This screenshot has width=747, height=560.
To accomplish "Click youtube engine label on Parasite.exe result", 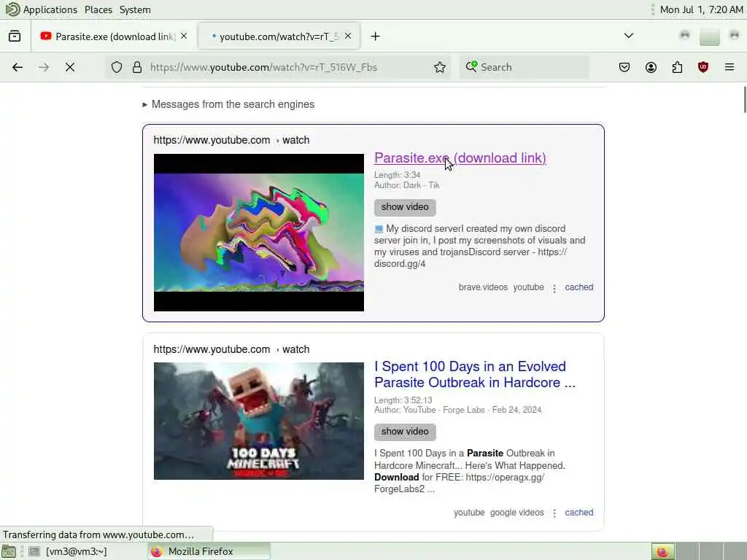I will coord(528,287).
